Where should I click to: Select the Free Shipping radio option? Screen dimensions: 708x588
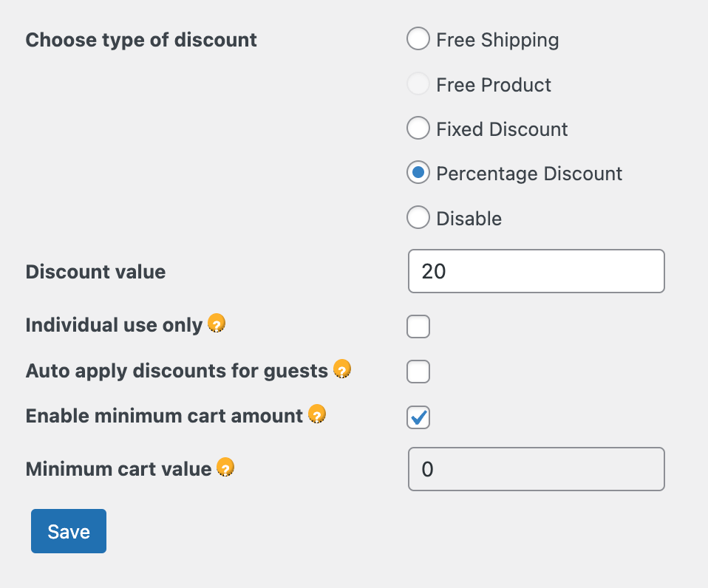click(418, 38)
